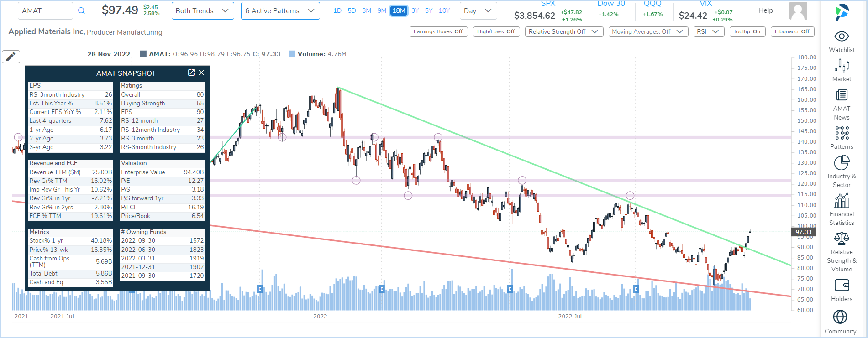This screenshot has height=338, width=868.
Task: Open the Day interval dropdown
Action: (x=478, y=11)
